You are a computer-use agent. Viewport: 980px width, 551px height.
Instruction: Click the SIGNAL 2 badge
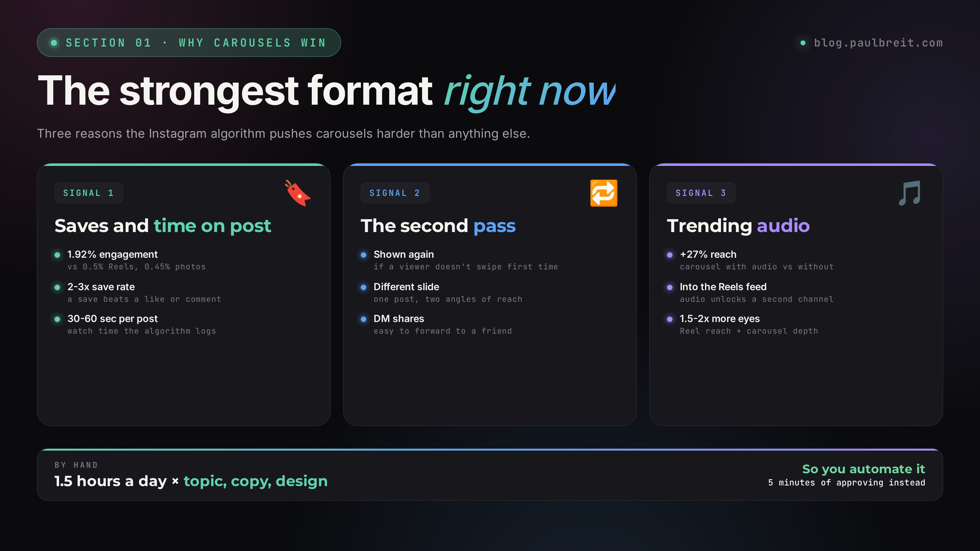pos(395,193)
